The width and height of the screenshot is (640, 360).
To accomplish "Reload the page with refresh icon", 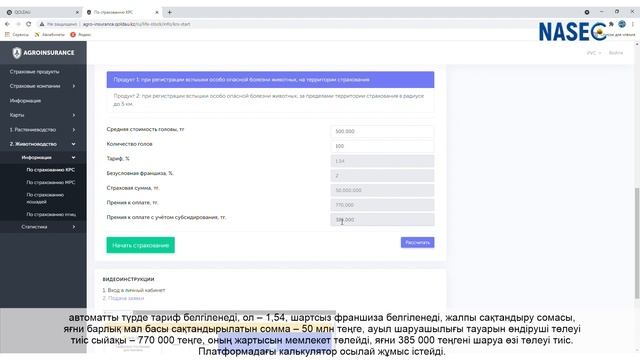I will pyautogui.click(x=29, y=24).
